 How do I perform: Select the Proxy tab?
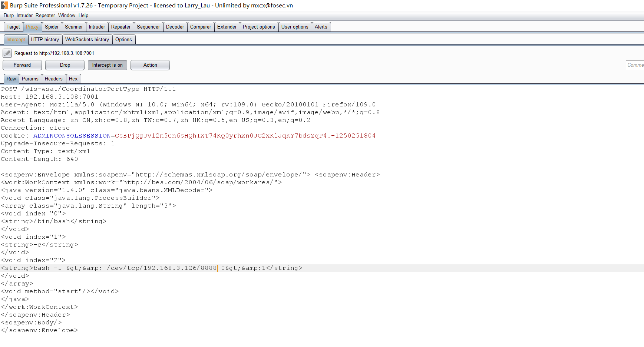32,27
